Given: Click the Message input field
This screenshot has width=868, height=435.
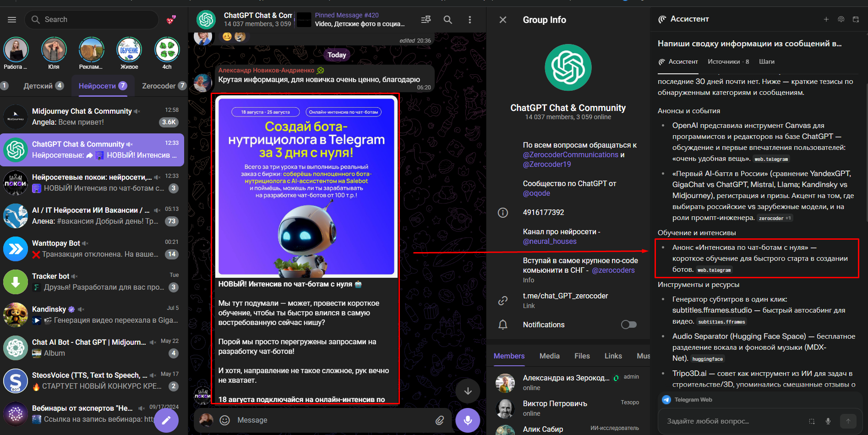Looking at the screenshot, I should click(x=330, y=420).
